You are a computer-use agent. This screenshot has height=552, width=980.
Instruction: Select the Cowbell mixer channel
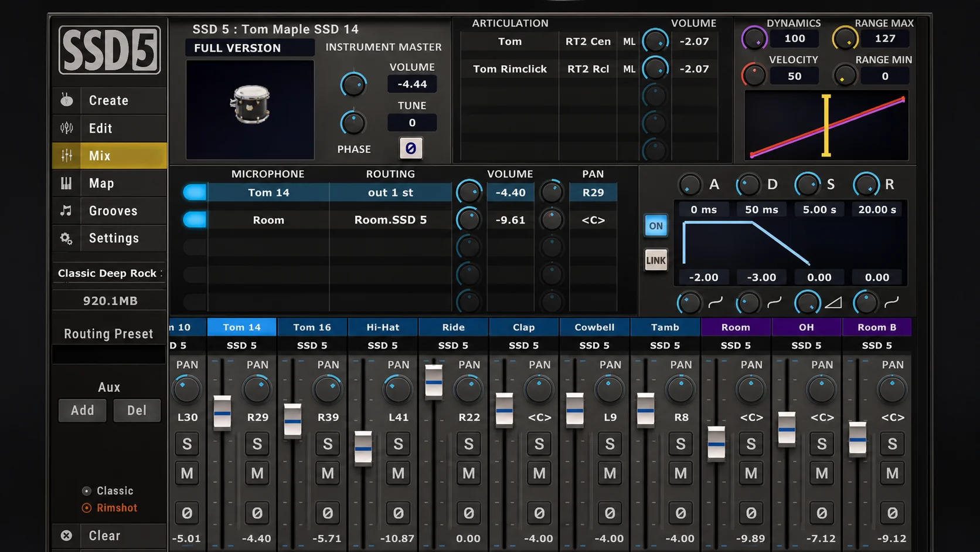(594, 327)
